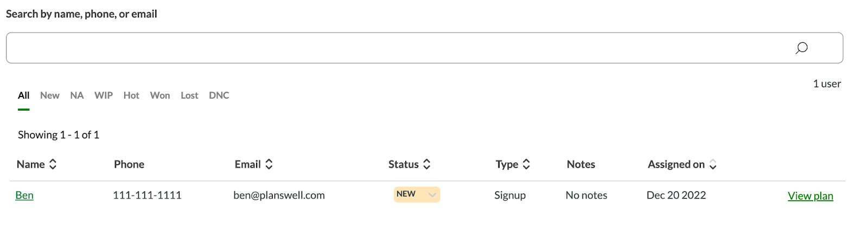Select the NA filter tab
Image resolution: width=868 pixels, height=231 pixels.
[x=76, y=95]
